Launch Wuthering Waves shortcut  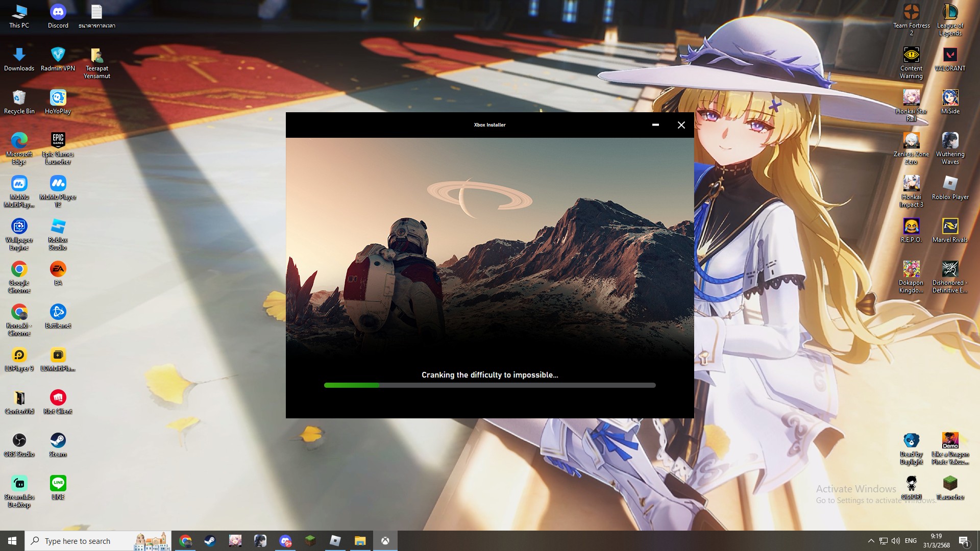[950, 148]
